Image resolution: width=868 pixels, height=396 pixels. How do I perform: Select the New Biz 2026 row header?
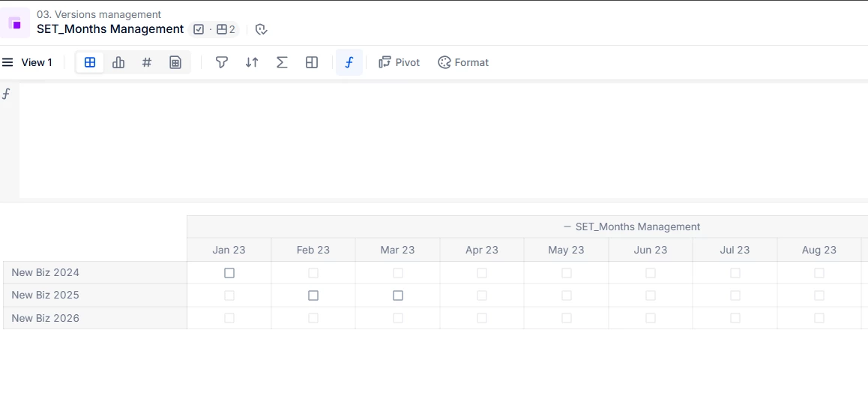coord(46,318)
